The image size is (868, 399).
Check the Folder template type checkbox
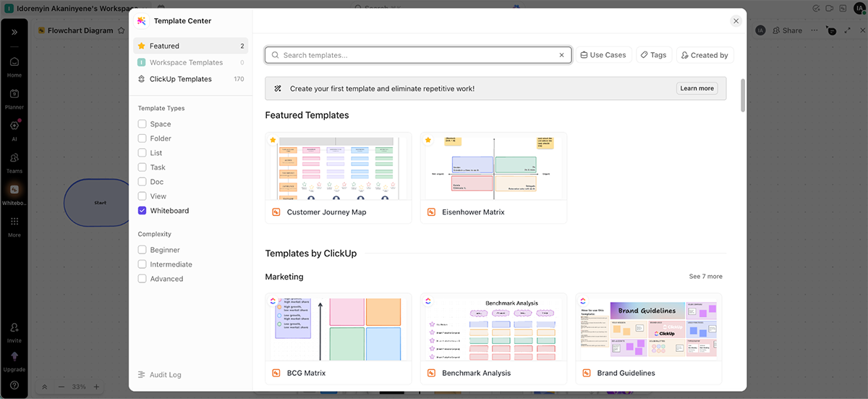[142, 138]
